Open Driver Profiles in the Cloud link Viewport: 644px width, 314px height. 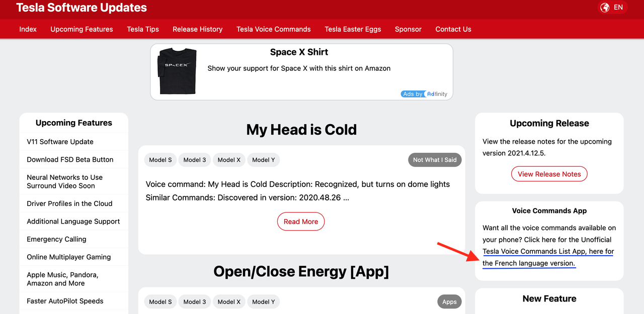click(x=69, y=203)
